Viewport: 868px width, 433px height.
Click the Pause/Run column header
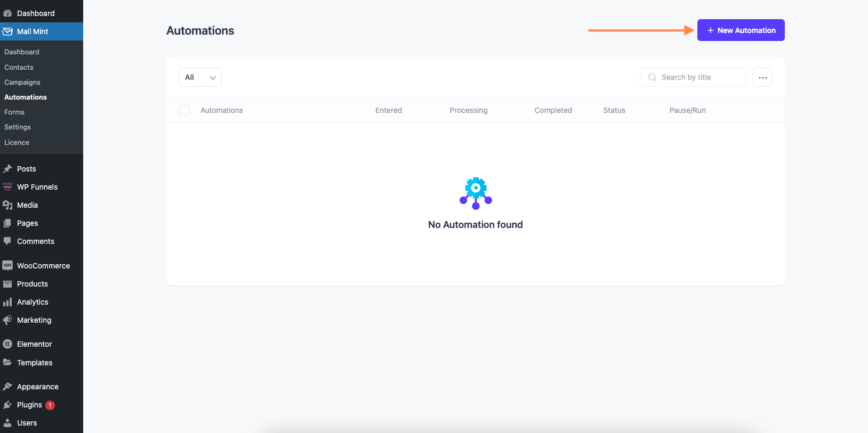coord(688,110)
